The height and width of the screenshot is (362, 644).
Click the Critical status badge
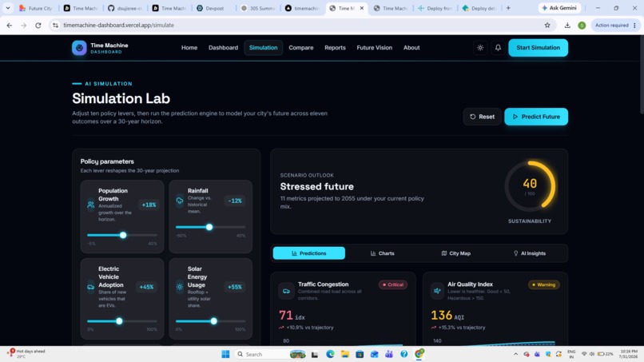(393, 284)
